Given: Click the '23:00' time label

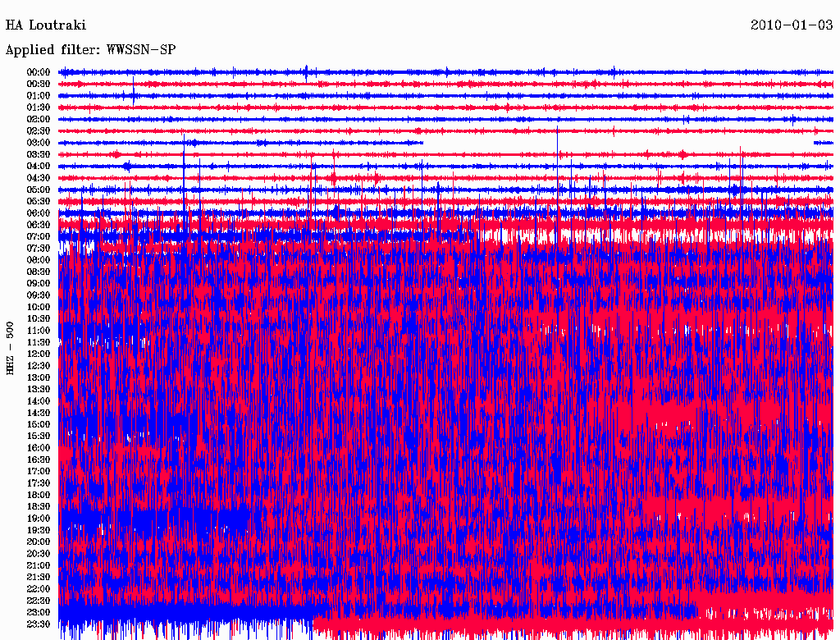Looking at the screenshot, I should pos(39,612).
